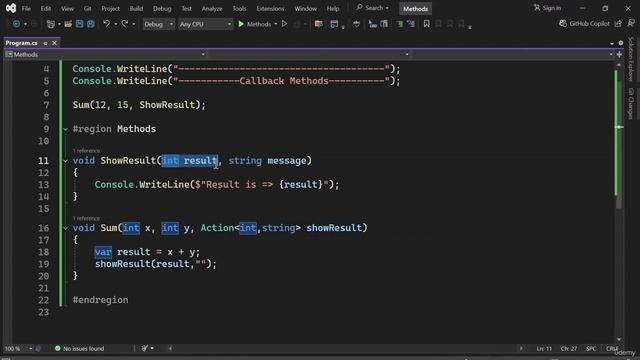Open the Any CPU platform dropdown
Image resolution: width=640 pixels, height=360 pixels.
pyautogui.click(x=205, y=24)
